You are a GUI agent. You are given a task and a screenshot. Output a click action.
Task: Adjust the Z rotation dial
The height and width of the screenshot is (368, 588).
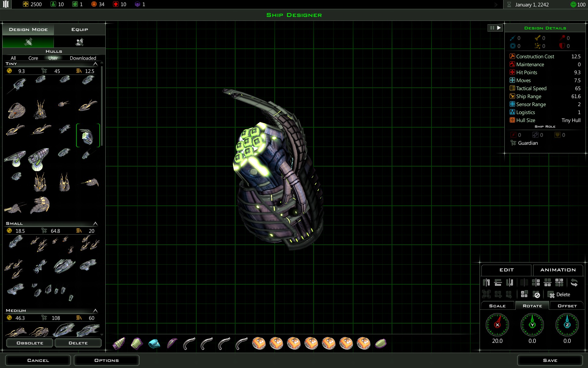point(567,325)
